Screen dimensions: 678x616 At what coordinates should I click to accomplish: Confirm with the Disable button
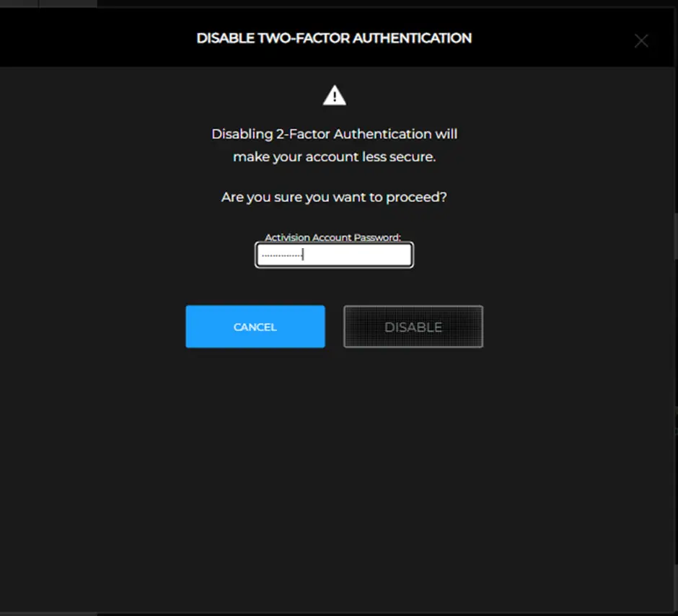413,327
